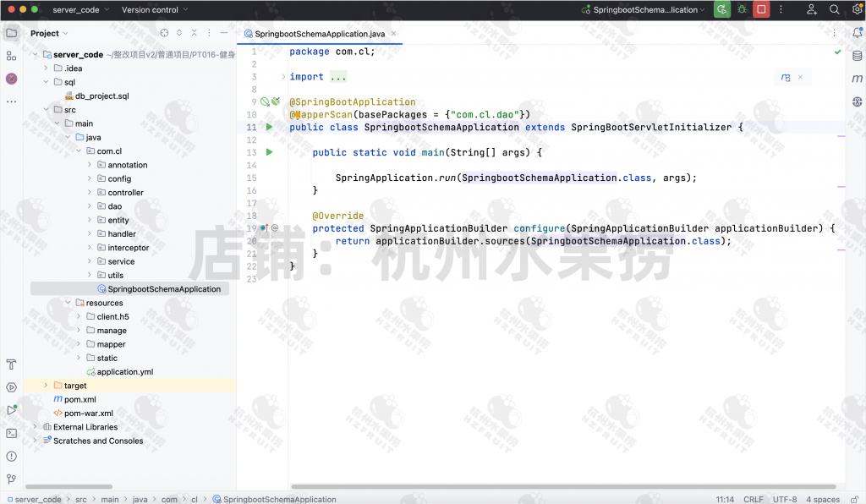Click Select Opened File target icon
Screen dimensions: 866x504
click(x=164, y=33)
